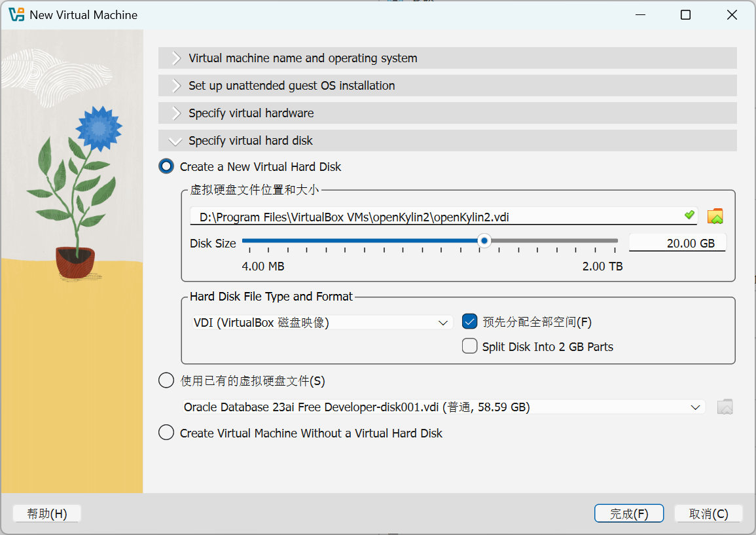Click the 取消(C) cancel button
Screen dimensions: 756x535
coord(708,513)
